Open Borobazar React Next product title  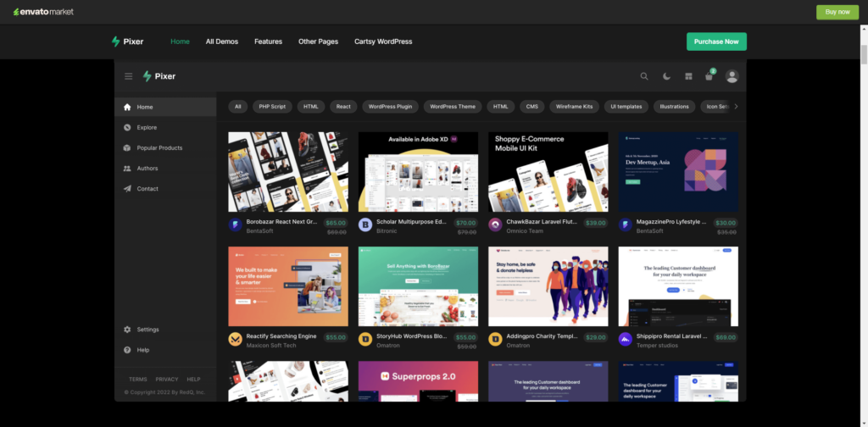click(x=281, y=222)
